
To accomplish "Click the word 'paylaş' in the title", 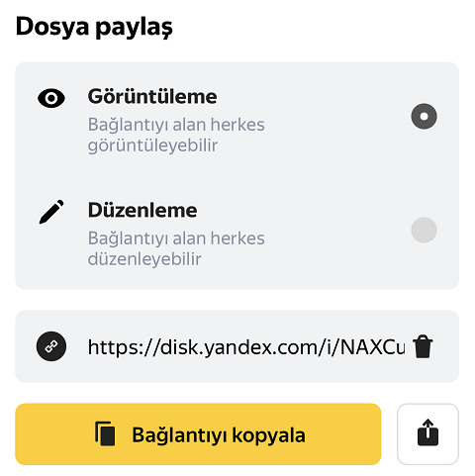I will pyautogui.click(x=135, y=28).
